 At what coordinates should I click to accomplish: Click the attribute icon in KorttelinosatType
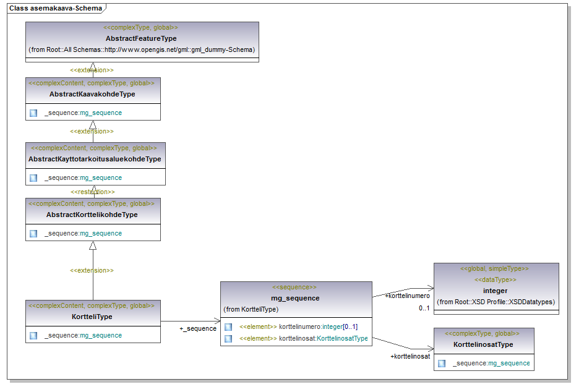pos(442,364)
